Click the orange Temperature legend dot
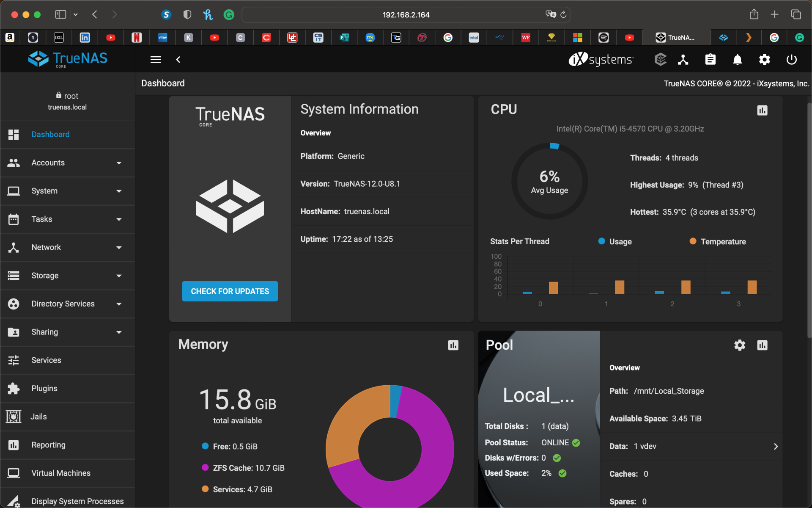Viewport: 812px width, 508px height. click(693, 241)
